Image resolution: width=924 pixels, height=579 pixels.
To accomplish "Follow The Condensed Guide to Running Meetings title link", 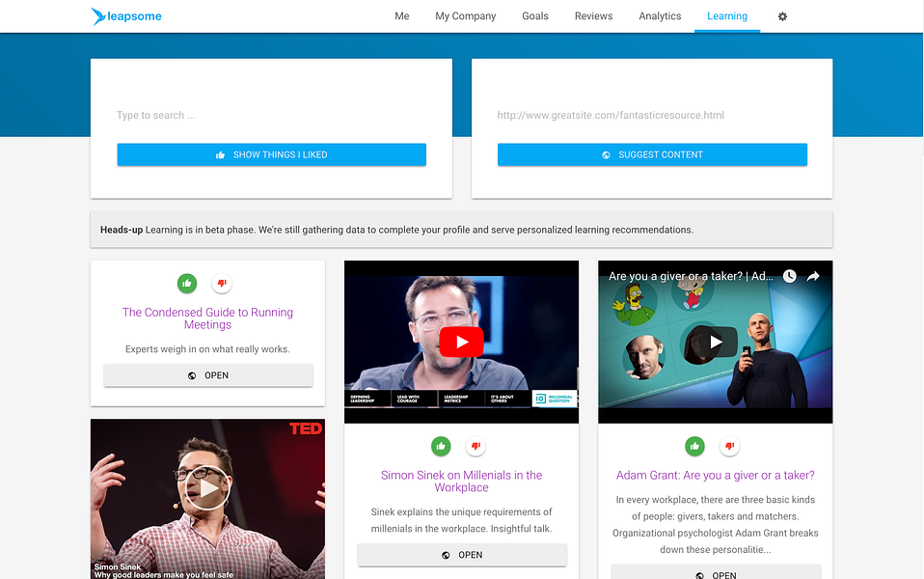I will tap(207, 318).
